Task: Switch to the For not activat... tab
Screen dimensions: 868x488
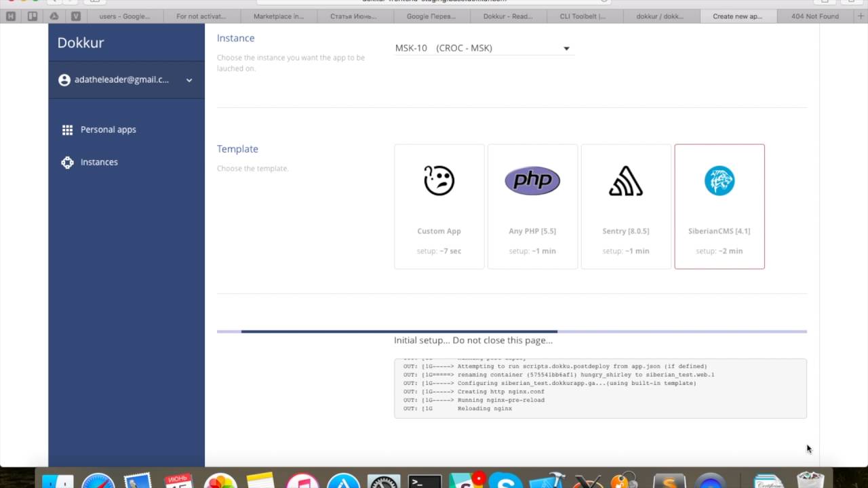Action: [201, 16]
